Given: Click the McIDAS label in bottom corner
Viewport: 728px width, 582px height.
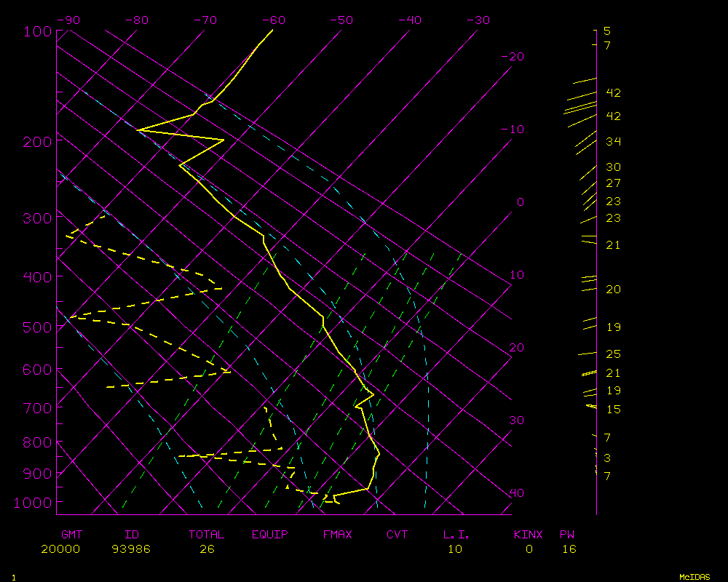Looking at the screenshot, I should (695, 576).
